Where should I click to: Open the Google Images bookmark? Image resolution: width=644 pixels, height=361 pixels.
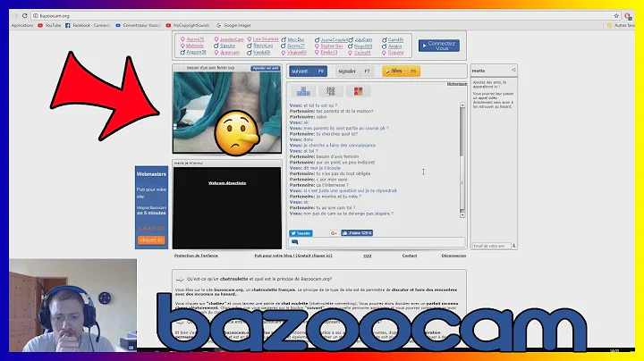click(x=233, y=25)
